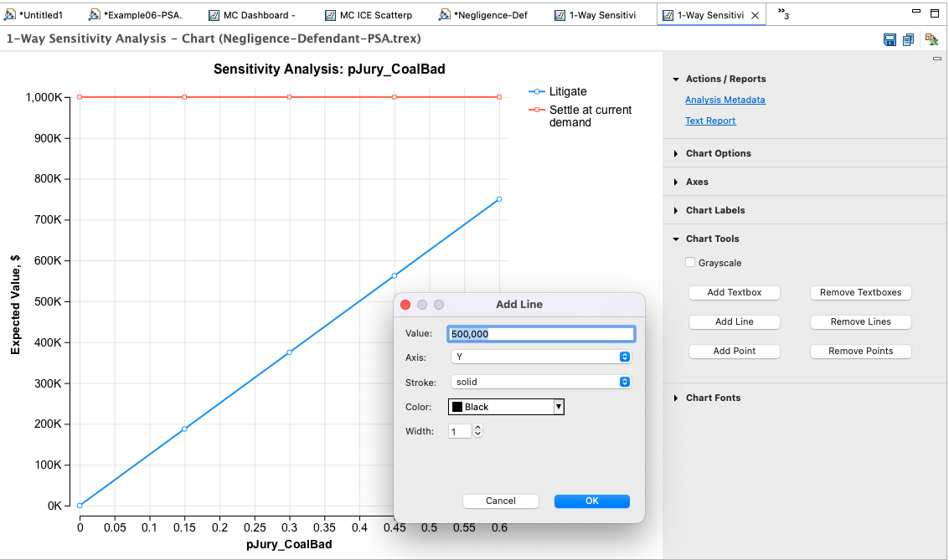Open the Stroke style dropdown

click(540, 382)
